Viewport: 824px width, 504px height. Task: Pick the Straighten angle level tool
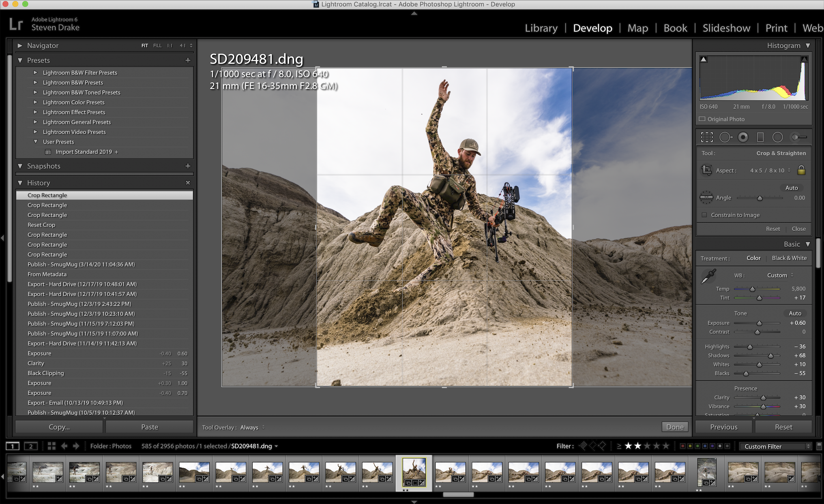pos(706,197)
